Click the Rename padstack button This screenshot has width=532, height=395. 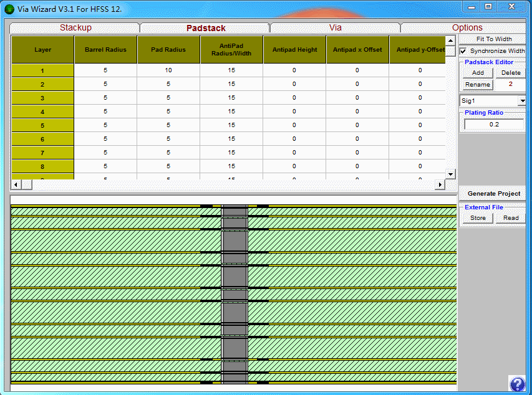click(478, 85)
